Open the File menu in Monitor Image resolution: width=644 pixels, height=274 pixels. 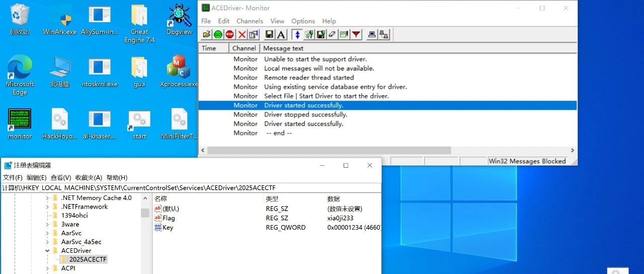pyautogui.click(x=206, y=21)
